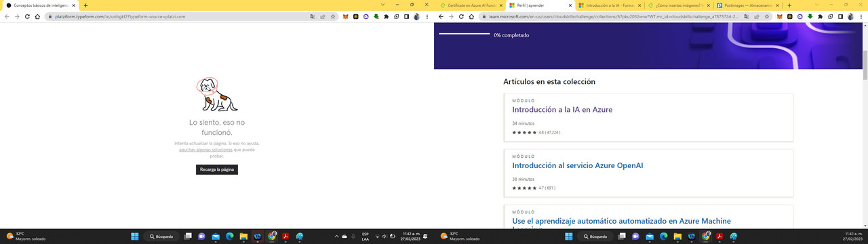868x244 pixels.
Task: Select the Conceptos básicos de inteligencia tab
Action: pos(40,5)
